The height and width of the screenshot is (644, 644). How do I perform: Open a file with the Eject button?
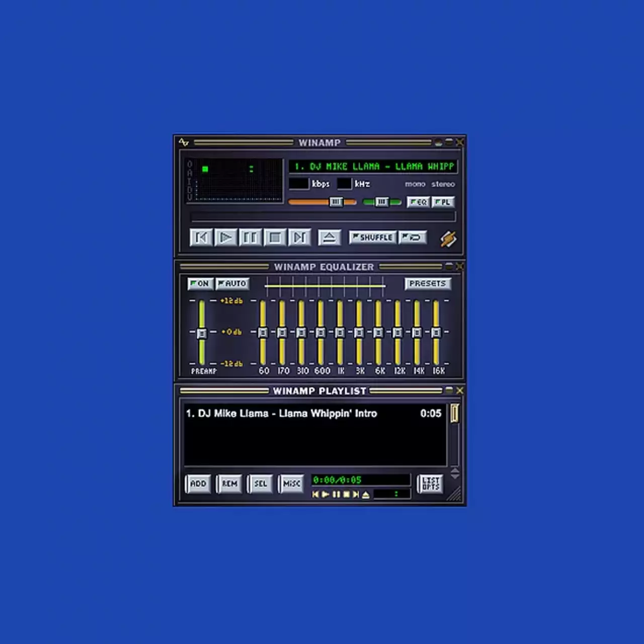[330, 237]
